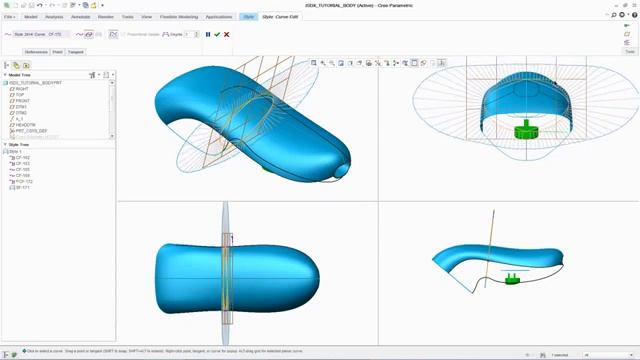Click the Model Tree tab icon in navigator

coord(7,65)
